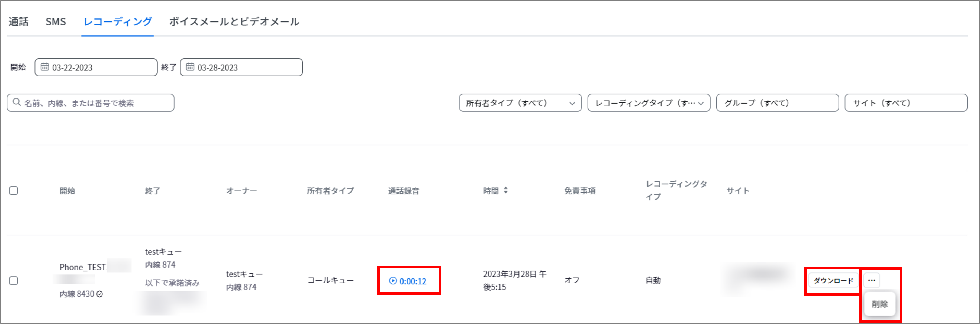
Task: Click the calendar icon in end date field
Action: (x=190, y=67)
